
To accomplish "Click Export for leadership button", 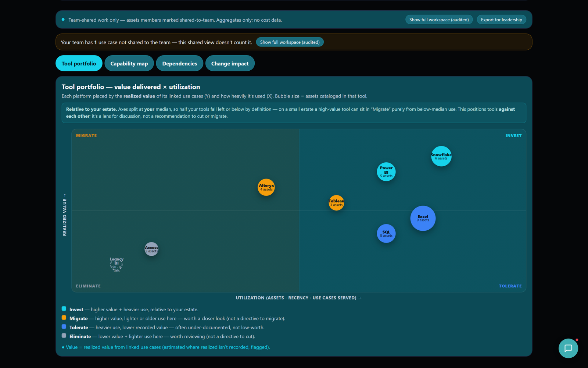I will click(501, 20).
